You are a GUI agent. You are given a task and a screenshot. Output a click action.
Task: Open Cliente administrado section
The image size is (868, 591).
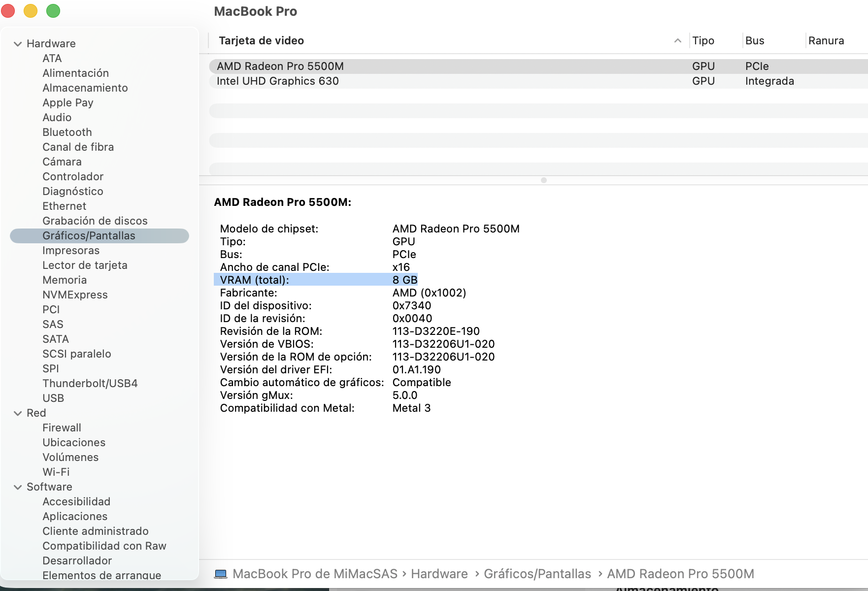[95, 531]
